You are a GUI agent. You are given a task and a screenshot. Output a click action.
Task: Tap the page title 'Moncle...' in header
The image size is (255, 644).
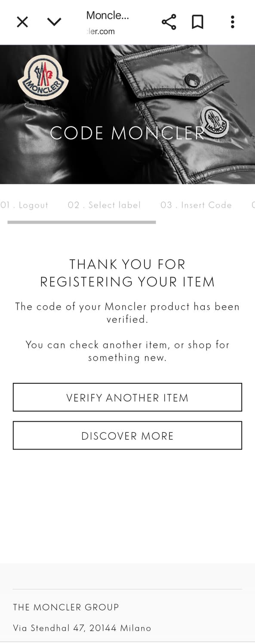[x=108, y=15]
